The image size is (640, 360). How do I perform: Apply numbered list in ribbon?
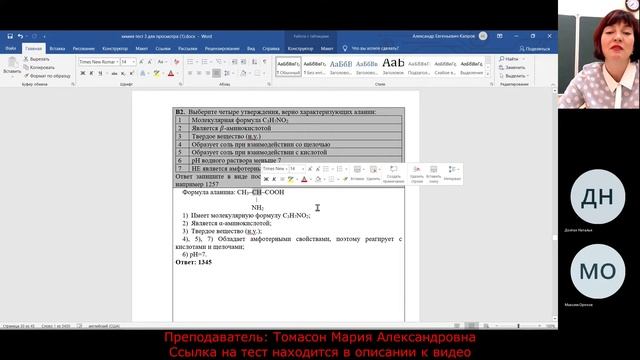(x=204, y=62)
